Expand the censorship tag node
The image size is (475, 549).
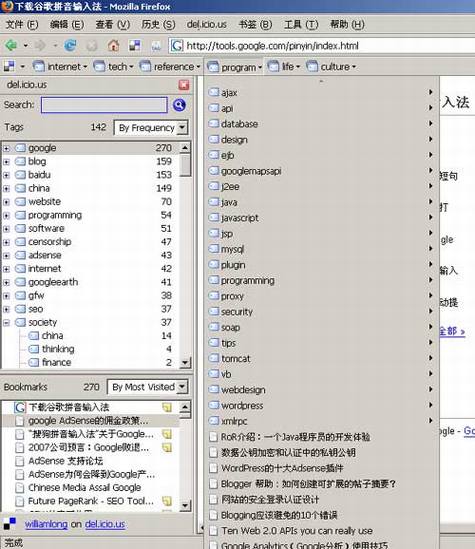(x=6, y=242)
